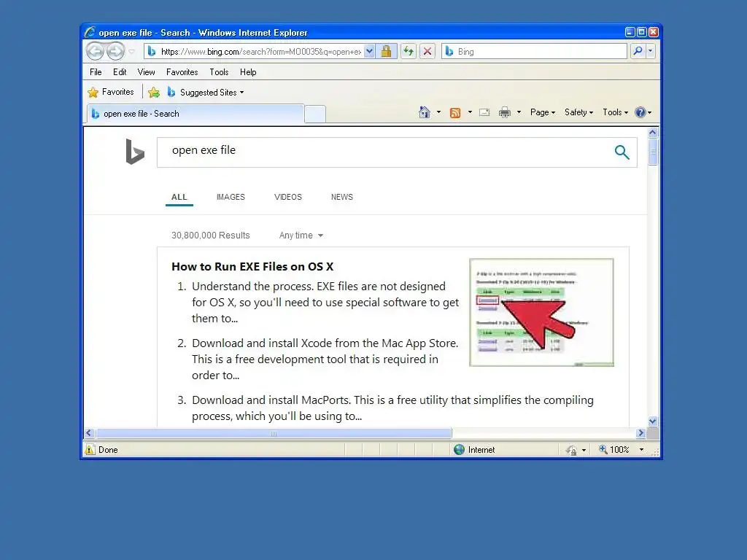Open Help via blue question mark icon
747x560 pixels.
(640, 113)
